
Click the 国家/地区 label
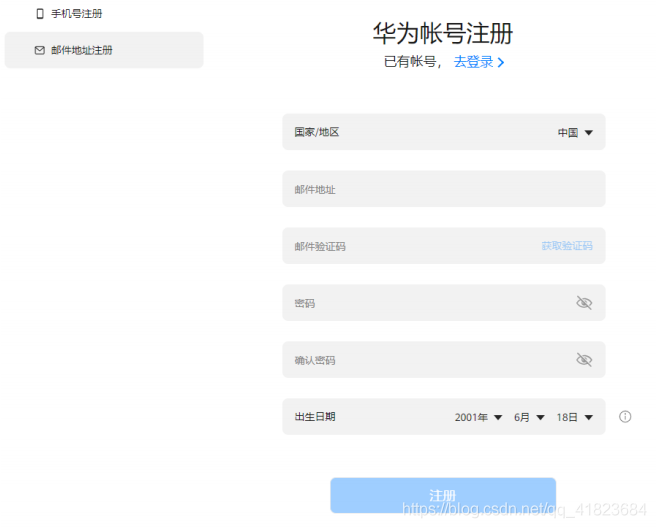(317, 132)
